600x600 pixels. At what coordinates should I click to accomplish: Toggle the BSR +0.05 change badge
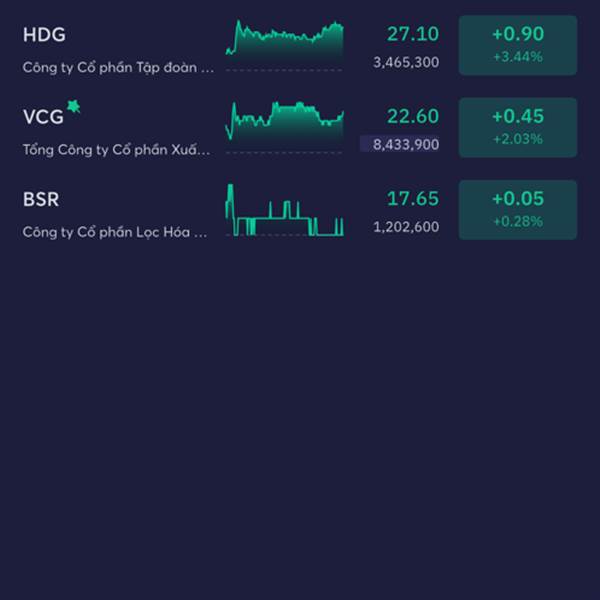518,210
